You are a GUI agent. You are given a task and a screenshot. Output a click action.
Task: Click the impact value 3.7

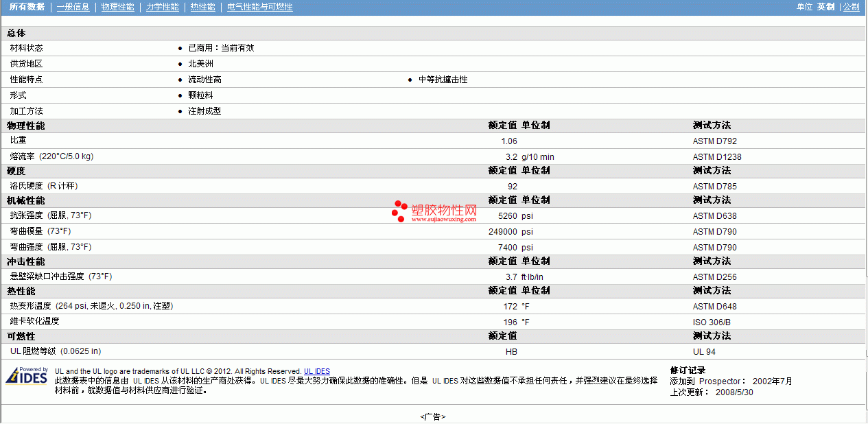click(512, 277)
